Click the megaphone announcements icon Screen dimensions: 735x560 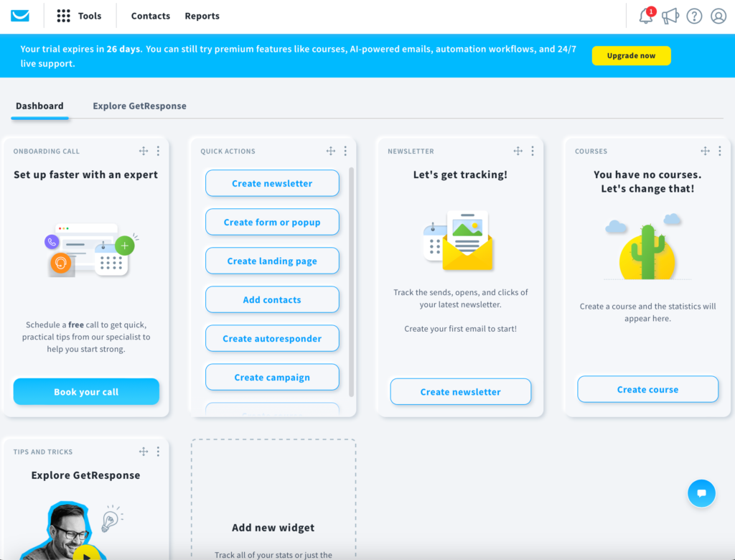[670, 16]
